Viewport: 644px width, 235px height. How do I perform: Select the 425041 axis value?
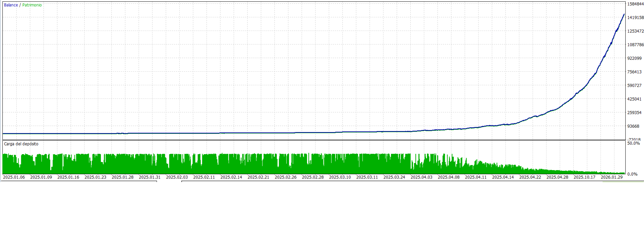(634, 99)
